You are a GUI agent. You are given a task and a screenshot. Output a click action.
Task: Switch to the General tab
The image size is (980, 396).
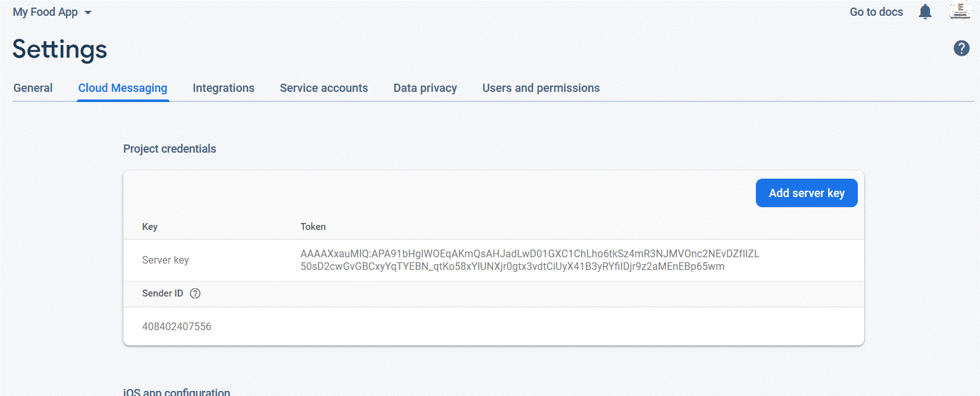click(32, 87)
